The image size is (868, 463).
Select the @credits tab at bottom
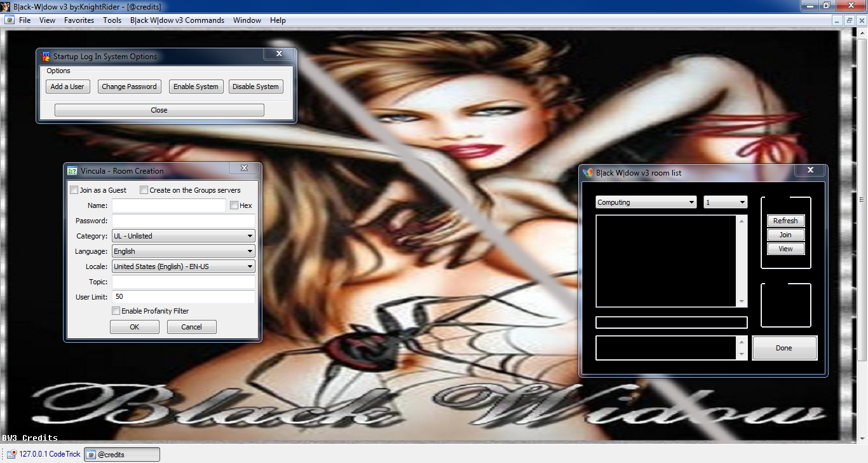(122, 454)
